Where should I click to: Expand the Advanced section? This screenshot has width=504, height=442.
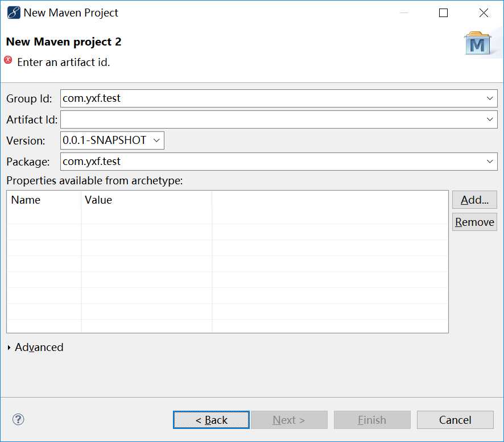tap(10, 348)
